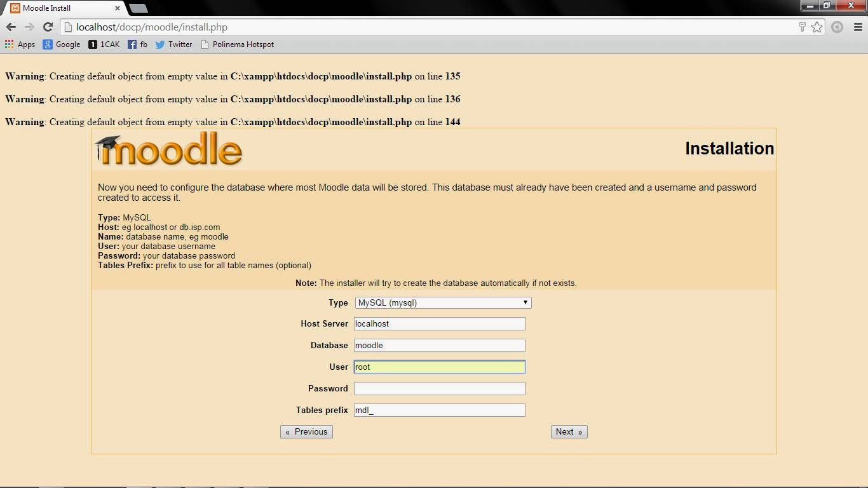Click the Previous button
The height and width of the screenshot is (488, 868).
[306, 431]
